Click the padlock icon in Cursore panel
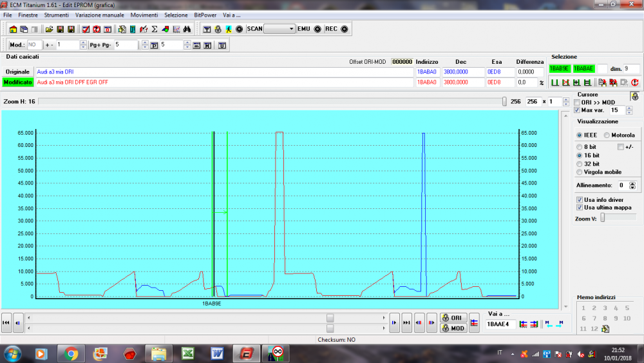 [634, 96]
